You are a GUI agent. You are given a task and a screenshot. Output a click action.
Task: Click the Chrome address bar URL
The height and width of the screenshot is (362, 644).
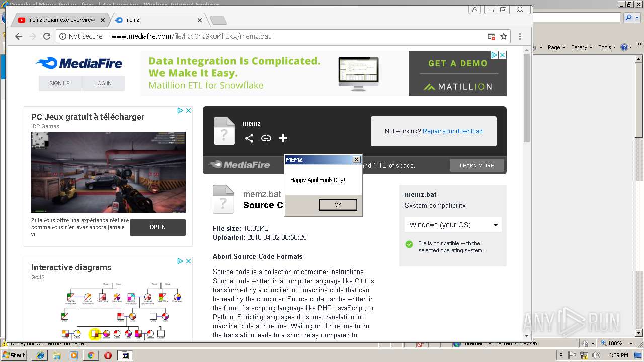[x=191, y=36]
